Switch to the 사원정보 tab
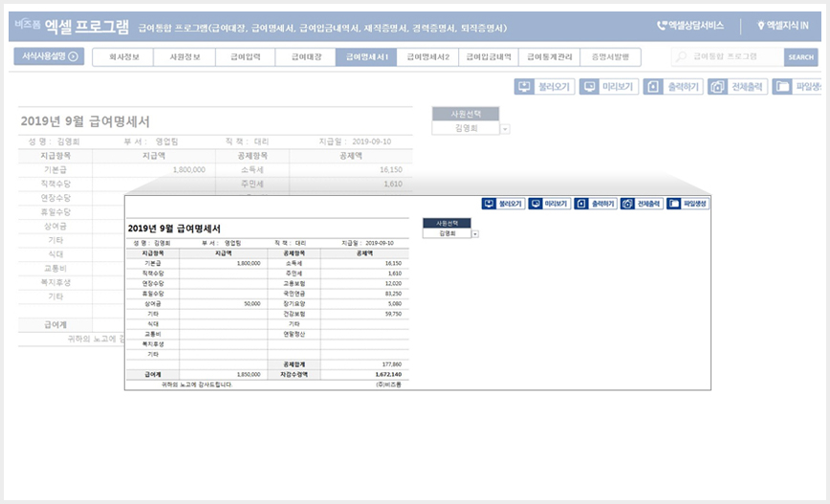830x504 pixels. tap(185, 57)
